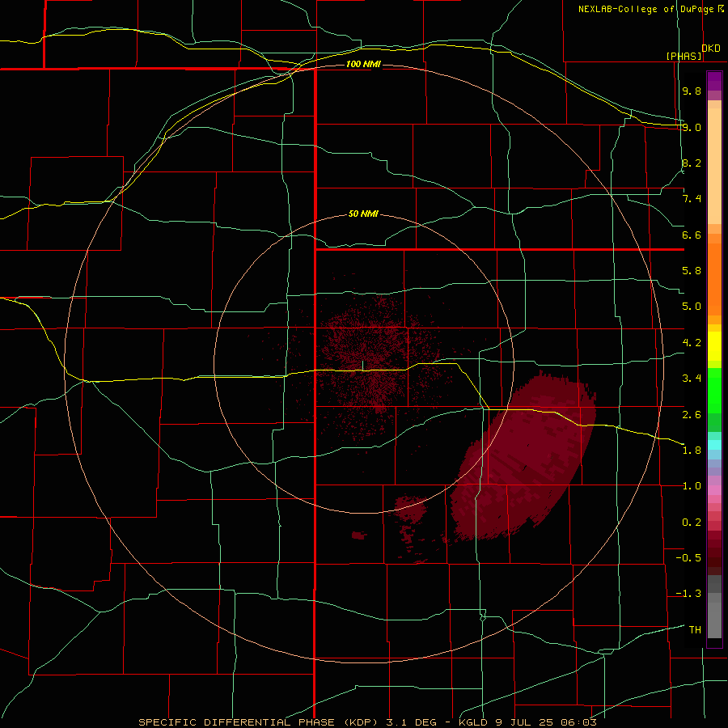This screenshot has width=728, height=728.
Task: Click the 9.0 value on color scale
Action: (x=692, y=127)
